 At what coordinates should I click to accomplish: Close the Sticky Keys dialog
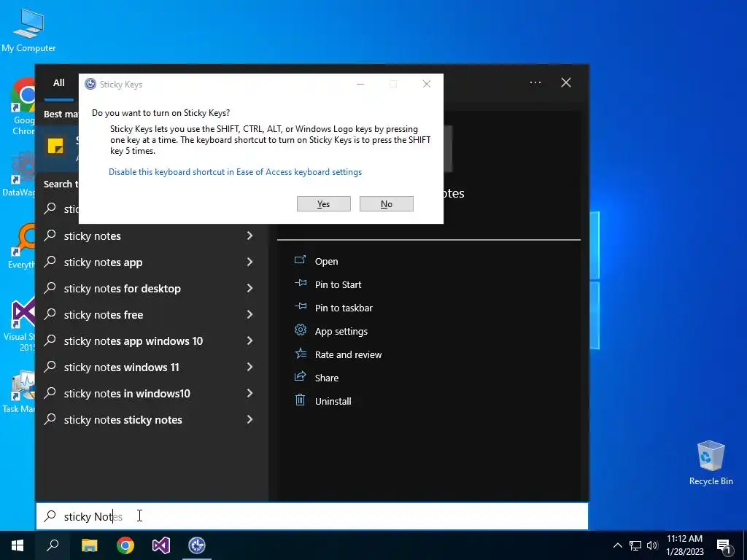click(427, 84)
